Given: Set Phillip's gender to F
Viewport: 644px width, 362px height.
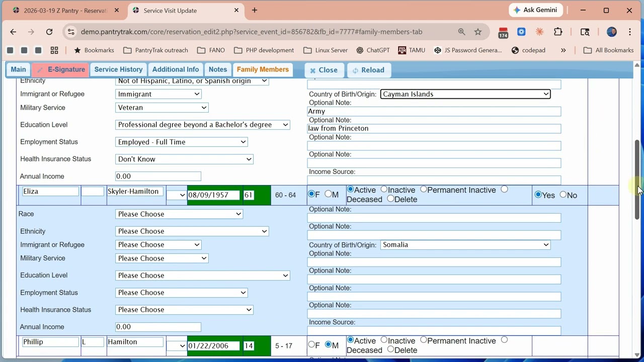Looking at the screenshot, I should click(x=311, y=344).
